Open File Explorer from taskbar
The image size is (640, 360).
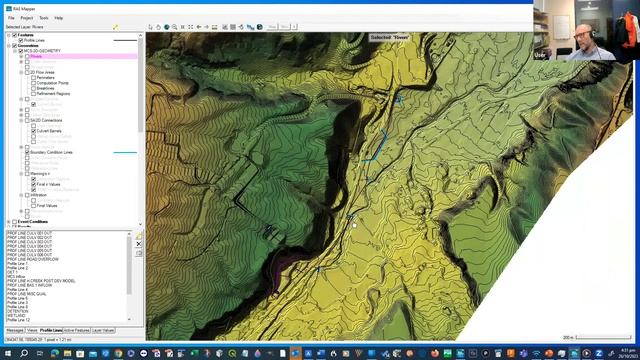click(x=68, y=353)
